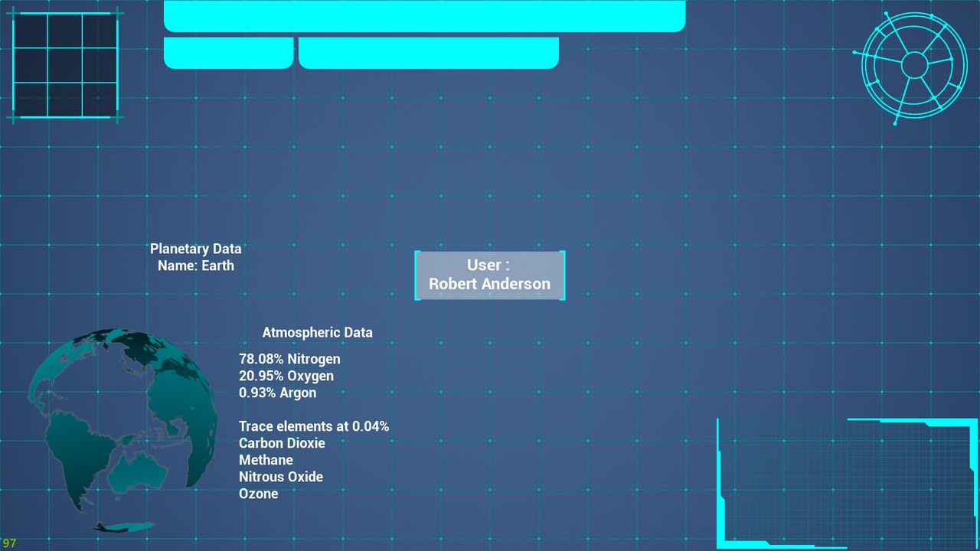
Task: Click the 'Name: Earth' text
Action: coord(196,266)
